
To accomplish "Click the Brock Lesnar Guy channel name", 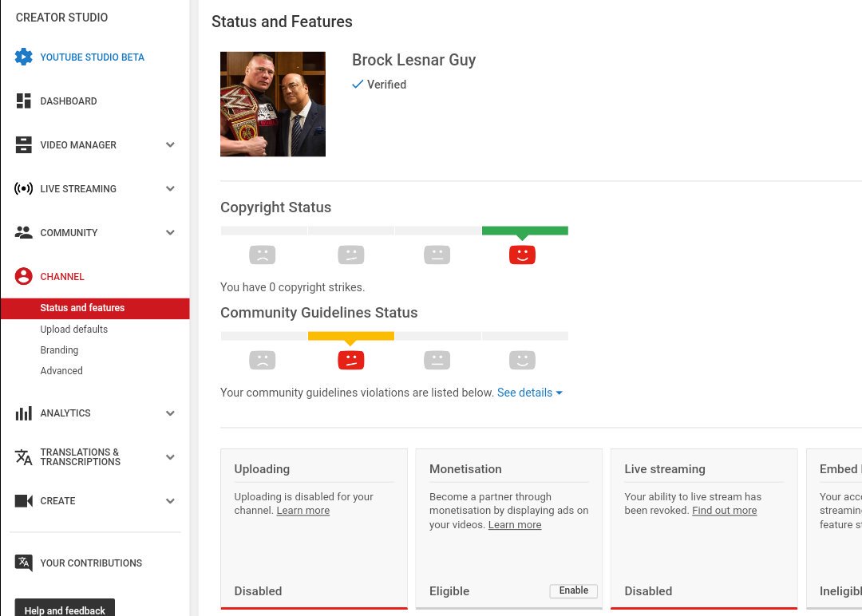I will (x=414, y=60).
